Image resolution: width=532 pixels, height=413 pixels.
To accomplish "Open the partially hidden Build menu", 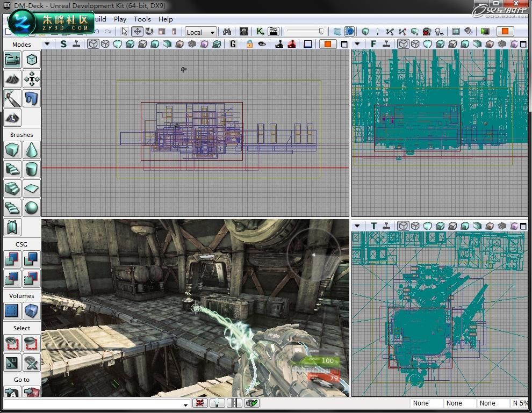I will (100, 19).
